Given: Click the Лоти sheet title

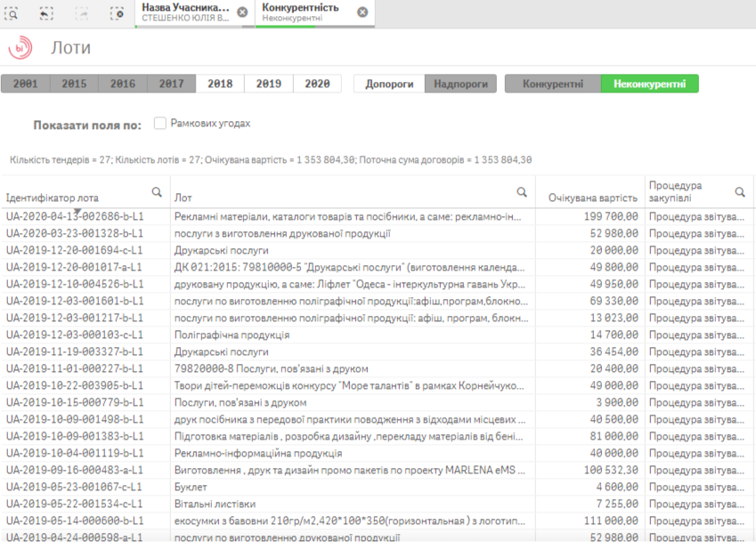Looking at the screenshot, I should coord(71,48).
